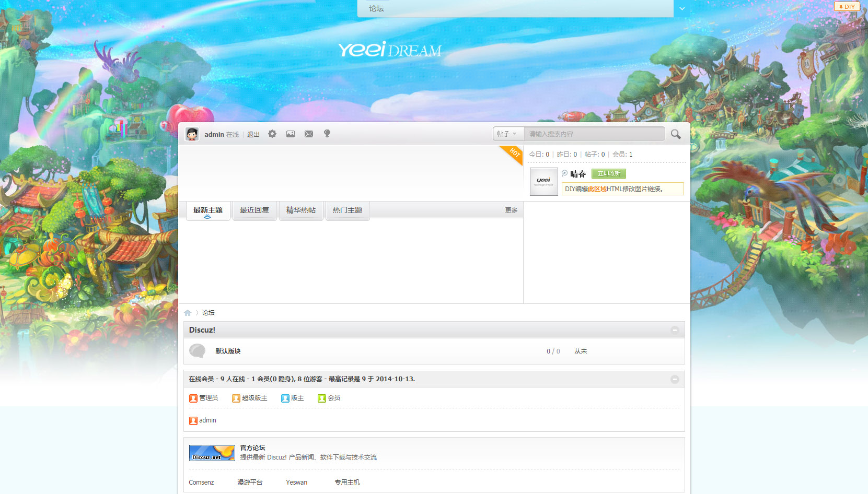Screen dimensions: 868x494
Task: Click the 在线 status text
Action: [x=232, y=135]
